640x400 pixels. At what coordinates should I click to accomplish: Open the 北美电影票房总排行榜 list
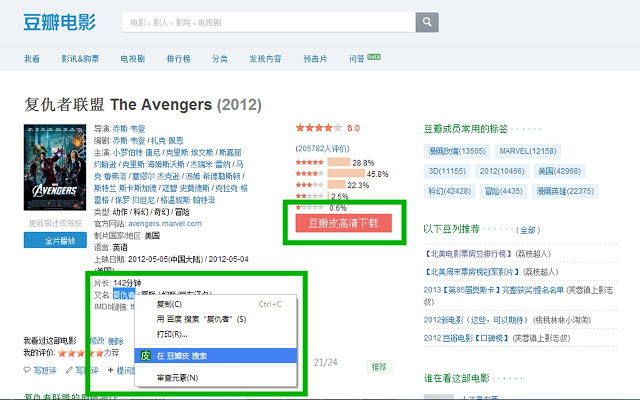click(468, 253)
